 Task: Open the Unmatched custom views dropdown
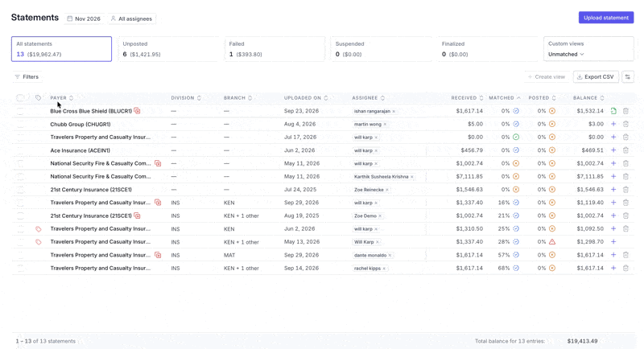pyautogui.click(x=566, y=54)
